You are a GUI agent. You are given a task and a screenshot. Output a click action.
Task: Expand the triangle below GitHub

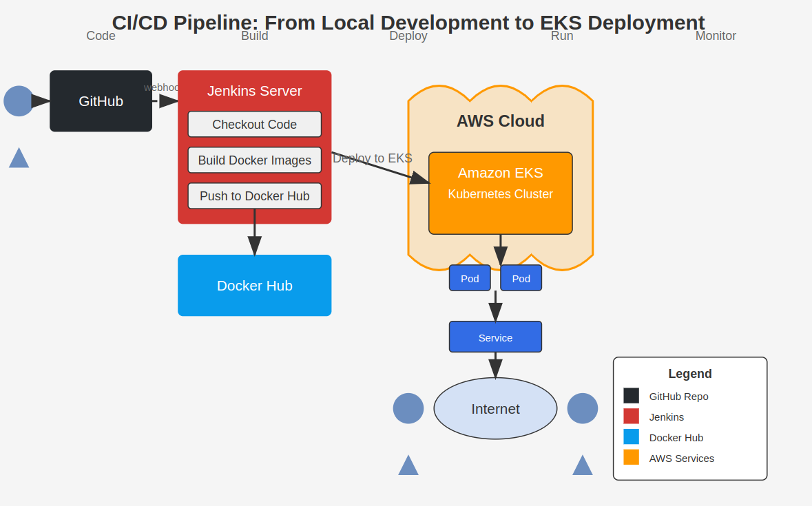[x=19, y=158]
